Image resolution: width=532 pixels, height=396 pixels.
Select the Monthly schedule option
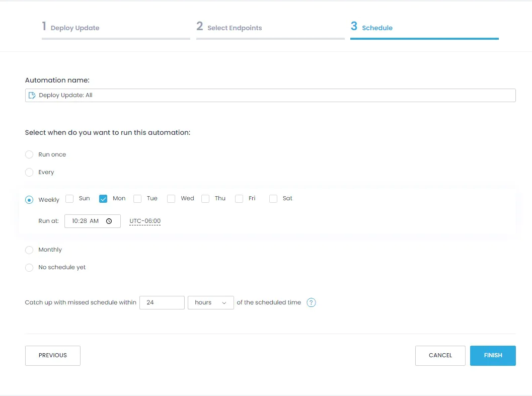coord(29,250)
